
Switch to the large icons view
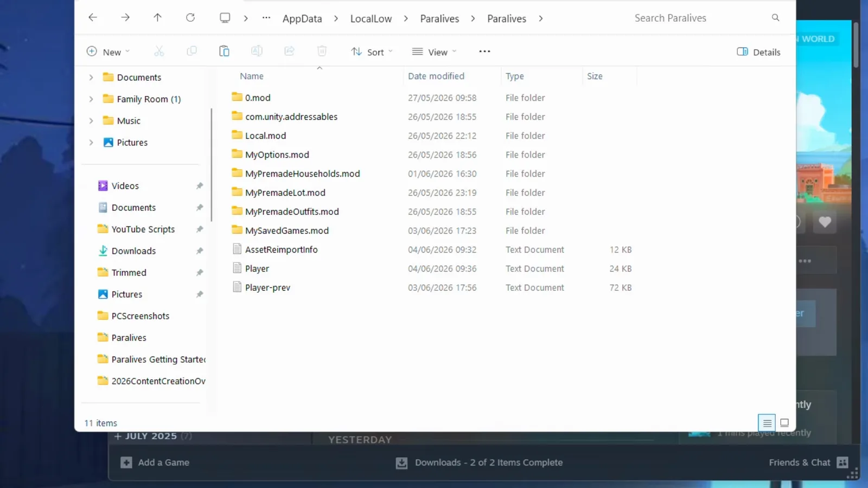tap(784, 423)
